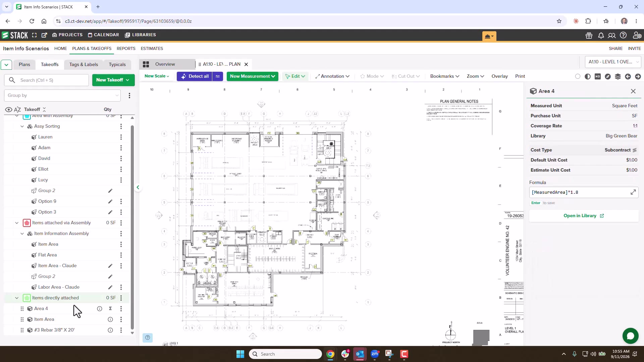This screenshot has width=644, height=362.
Task: Collapse the Items directly attached group
Action: pos(17,298)
